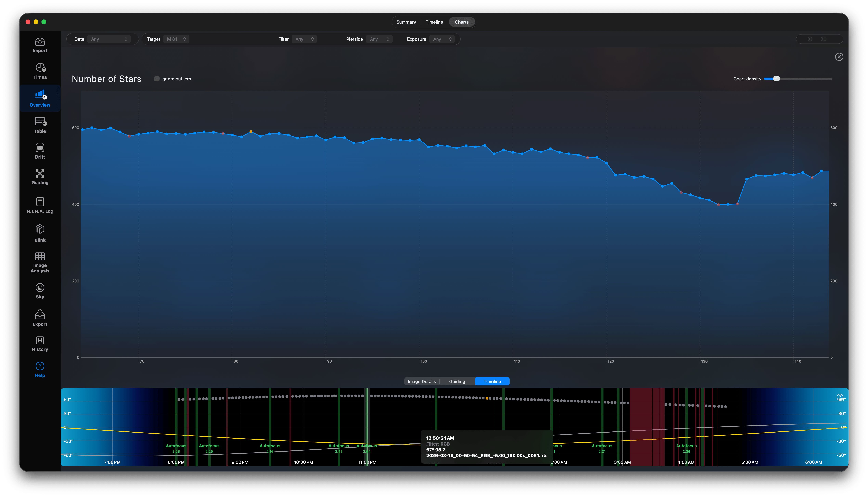
Task: Show the Image Details panel tab
Action: coord(422,381)
